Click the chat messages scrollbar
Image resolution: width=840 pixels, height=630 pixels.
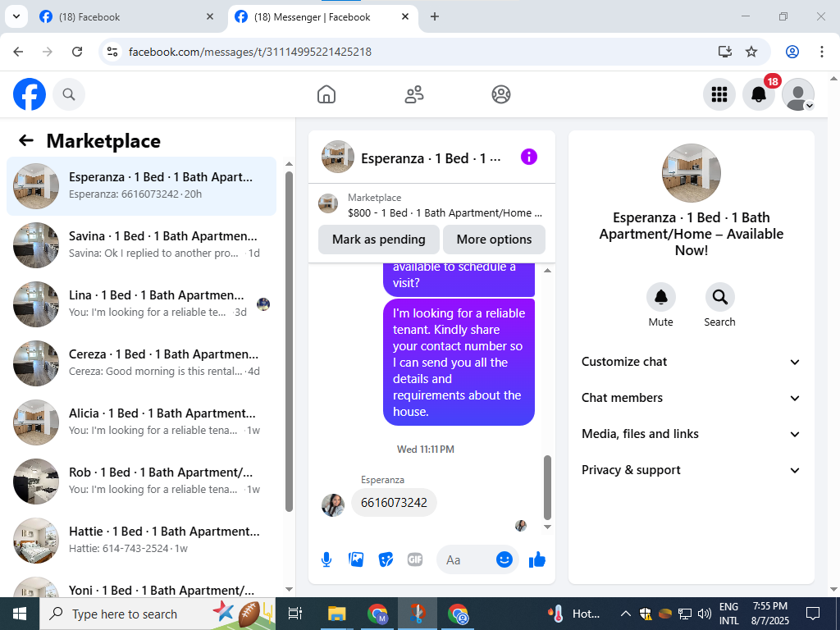(x=547, y=487)
